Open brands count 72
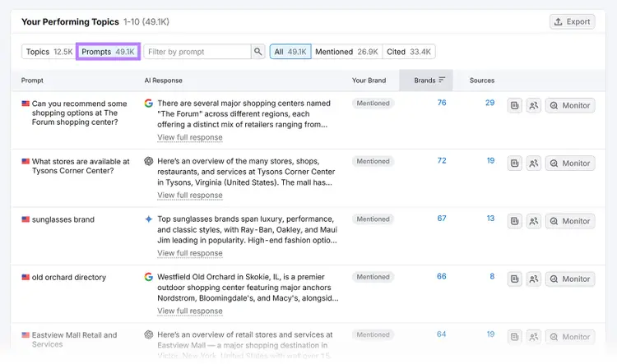 pos(442,160)
